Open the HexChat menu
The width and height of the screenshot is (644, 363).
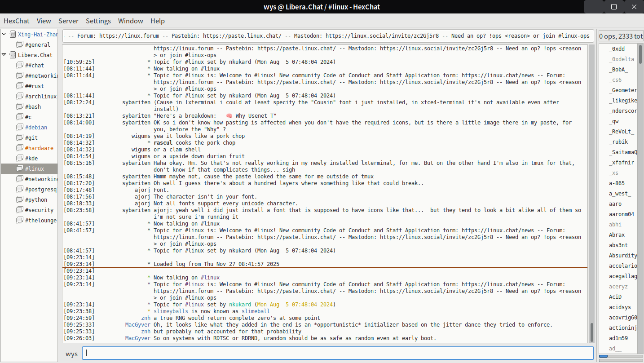(16, 21)
